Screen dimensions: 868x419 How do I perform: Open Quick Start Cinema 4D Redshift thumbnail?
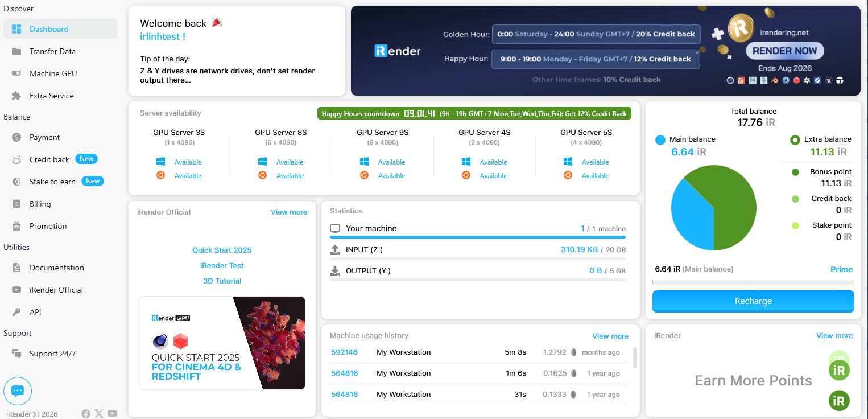[222, 343]
